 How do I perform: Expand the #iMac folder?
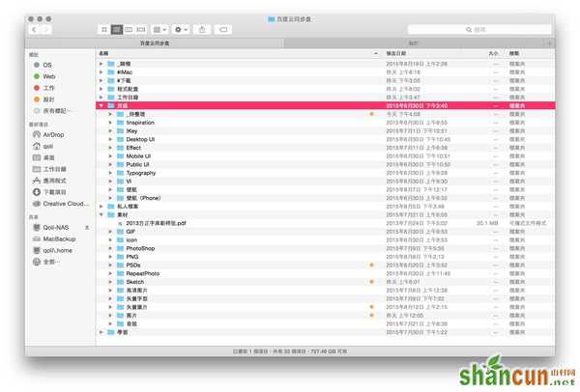[x=101, y=72]
